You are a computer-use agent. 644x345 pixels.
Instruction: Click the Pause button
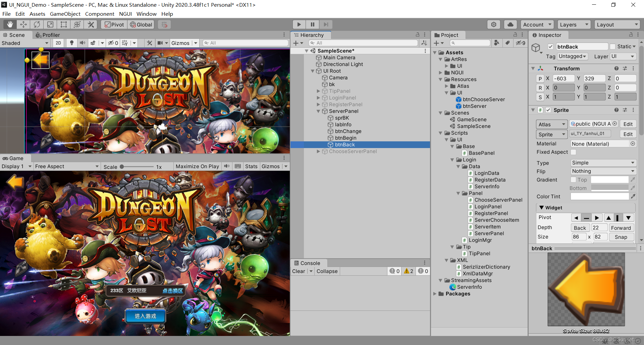click(312, 24)
